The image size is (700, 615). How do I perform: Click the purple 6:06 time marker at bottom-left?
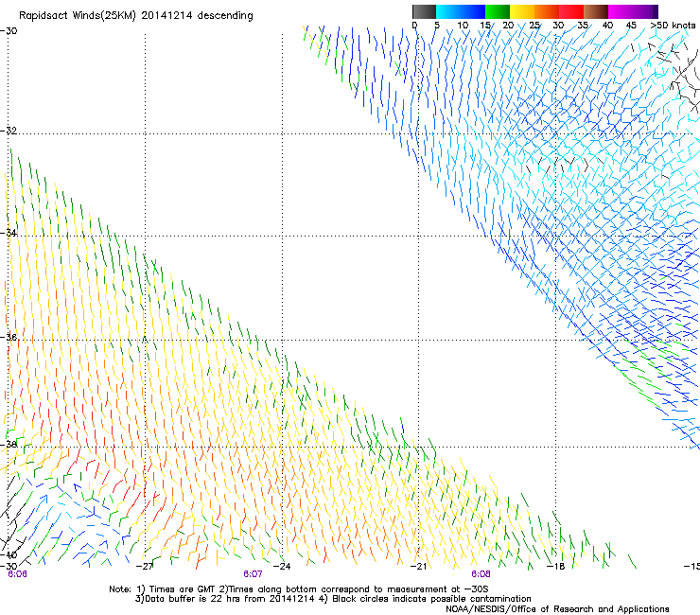tap(17, 574)
